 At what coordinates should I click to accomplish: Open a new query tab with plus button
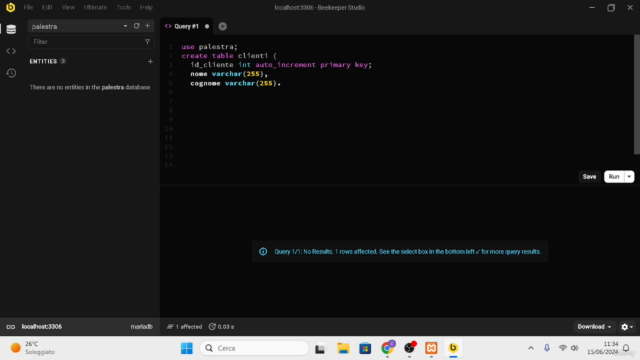(222, 26)
